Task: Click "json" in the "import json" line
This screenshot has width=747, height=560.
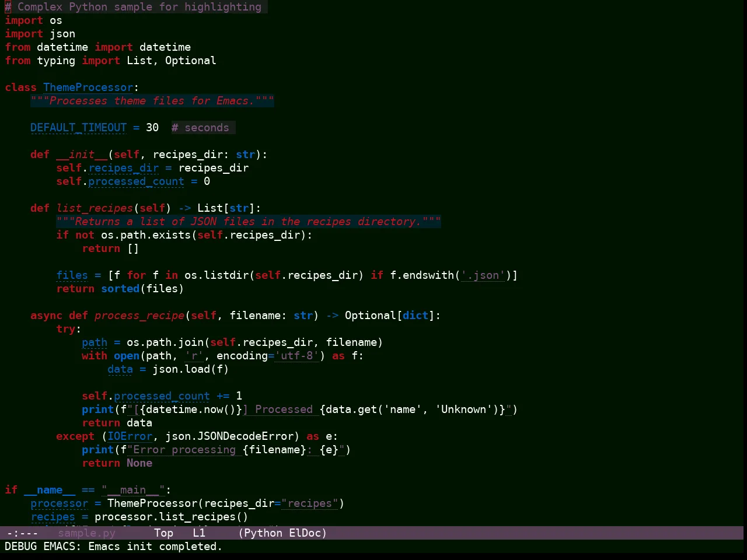Action: [x=62, y=34]
